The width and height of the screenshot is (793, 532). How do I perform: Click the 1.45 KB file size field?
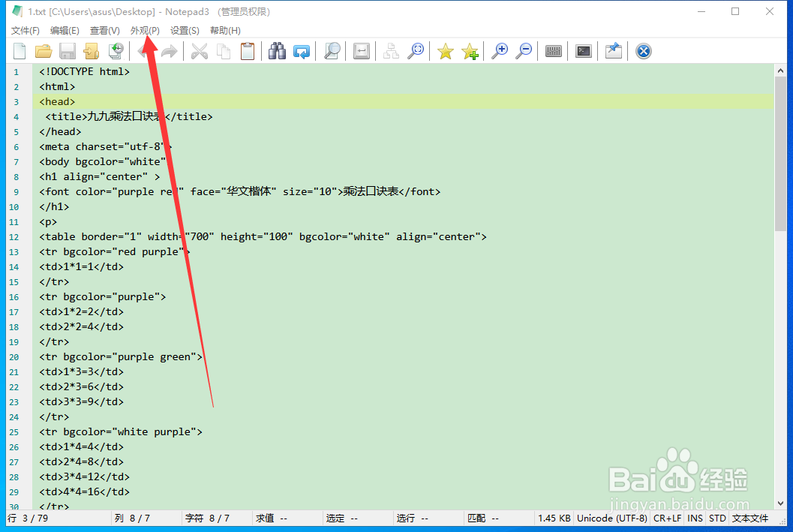(554, 518)
